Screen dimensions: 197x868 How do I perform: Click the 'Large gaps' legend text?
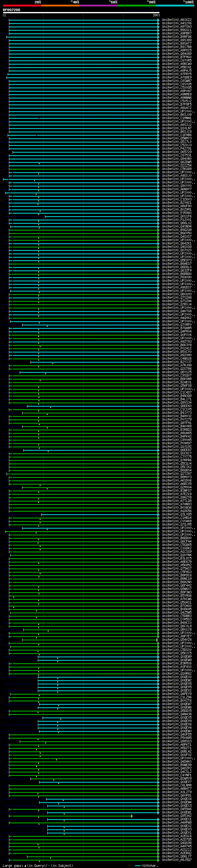[x=13, y=865]
